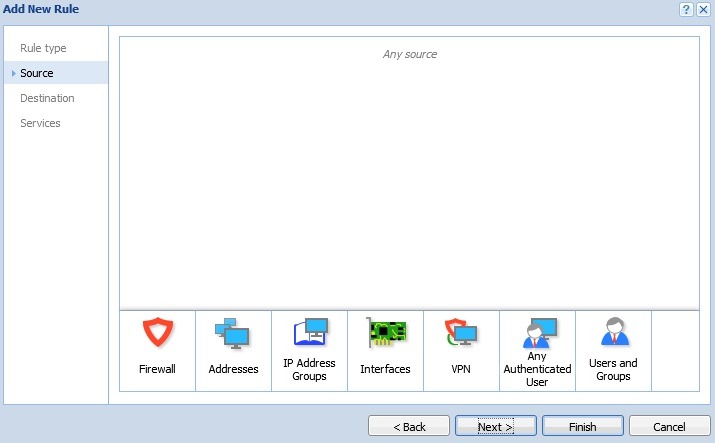This screenshot has width=715, height=443.
Task: Choose the VPN source icon
Action: point(461,332)
